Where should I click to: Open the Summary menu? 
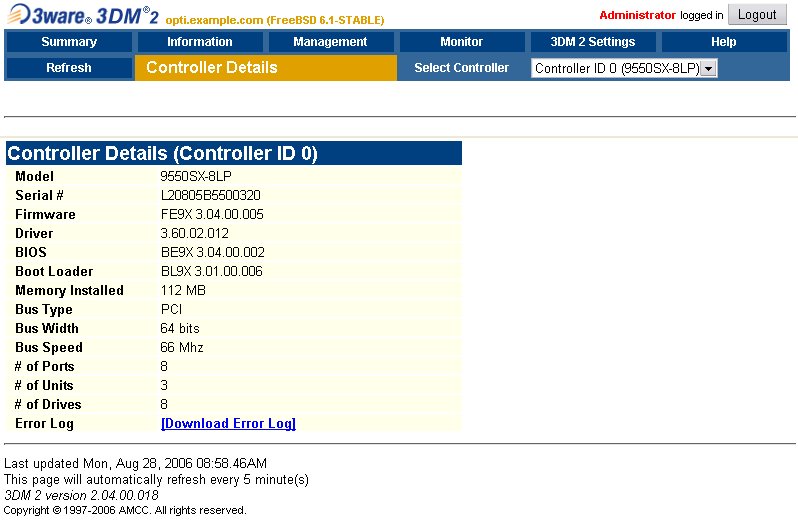pyautogui.click(x=69, y=42)
